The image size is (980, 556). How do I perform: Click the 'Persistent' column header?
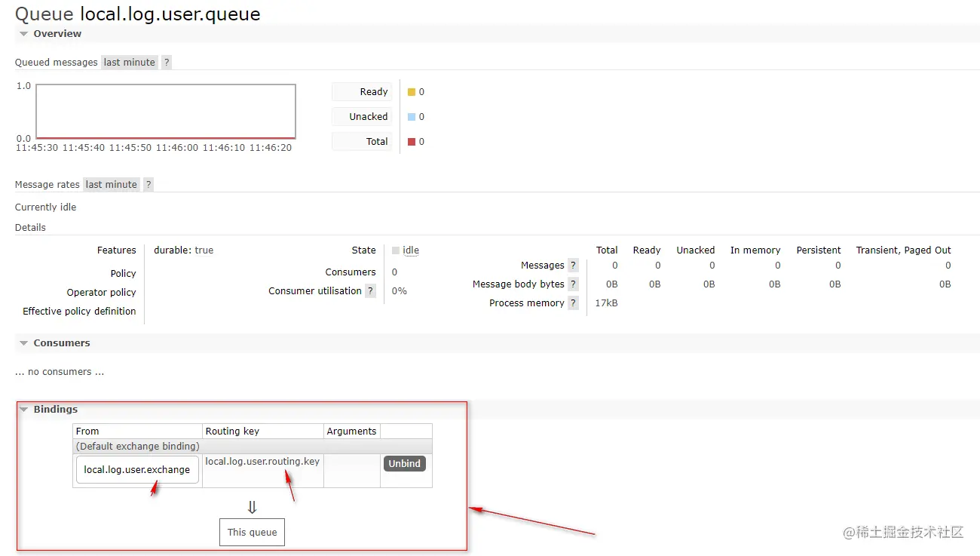pos(819,250)
